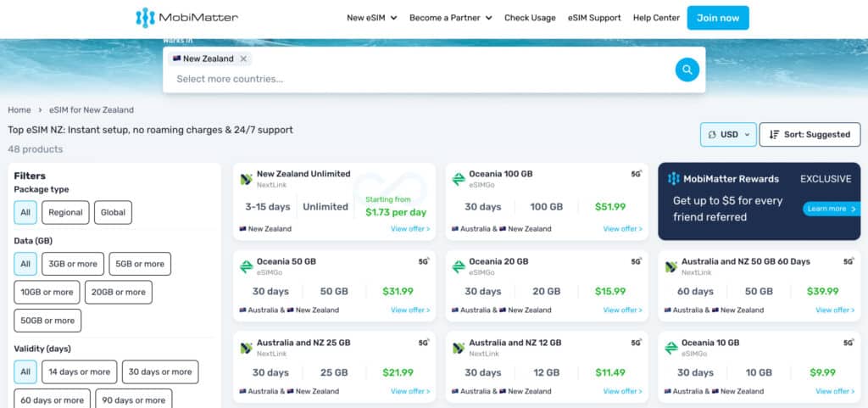Select the Regional package type filter
This screenshot has width=868, height=408.
point(65,213)
